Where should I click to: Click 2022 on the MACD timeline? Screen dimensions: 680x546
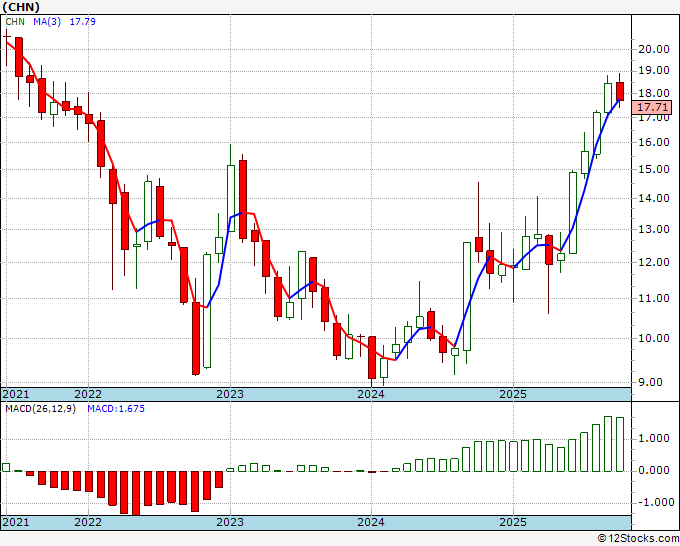(x=88, y=522)
